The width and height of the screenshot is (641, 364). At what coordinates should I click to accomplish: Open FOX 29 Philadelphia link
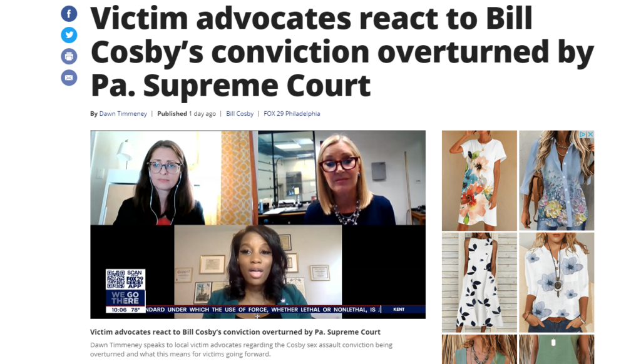tap(292, 114)
